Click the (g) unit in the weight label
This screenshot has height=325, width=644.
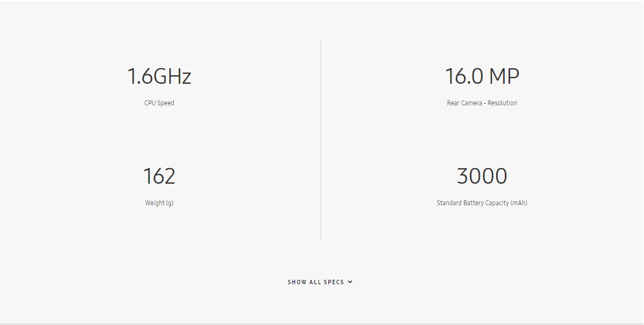coord(169,203)
